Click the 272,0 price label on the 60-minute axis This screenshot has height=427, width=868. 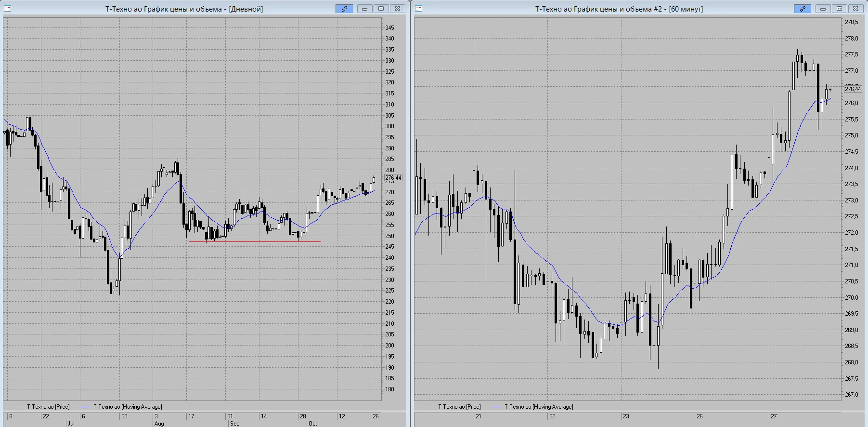[852, 233]
